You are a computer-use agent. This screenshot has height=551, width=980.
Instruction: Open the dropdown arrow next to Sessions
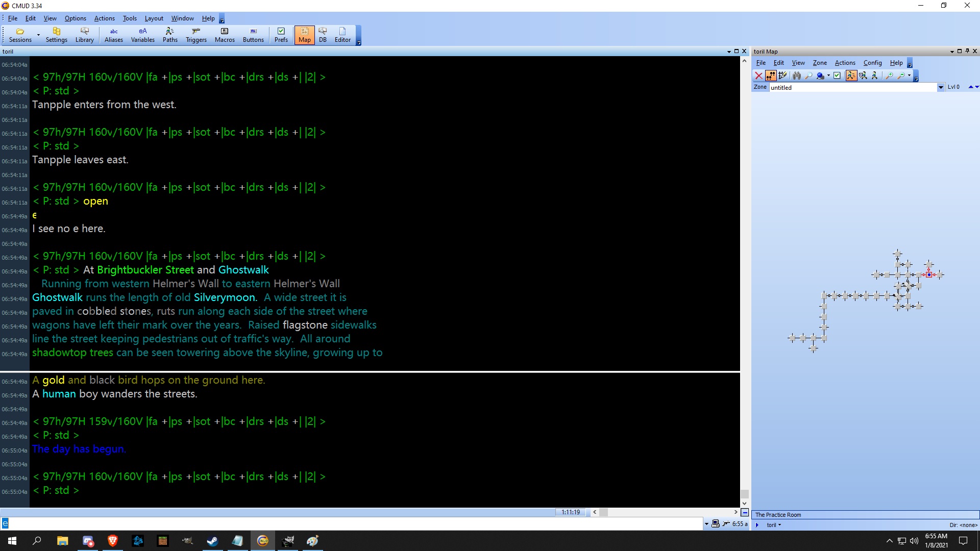coord(38,35)
